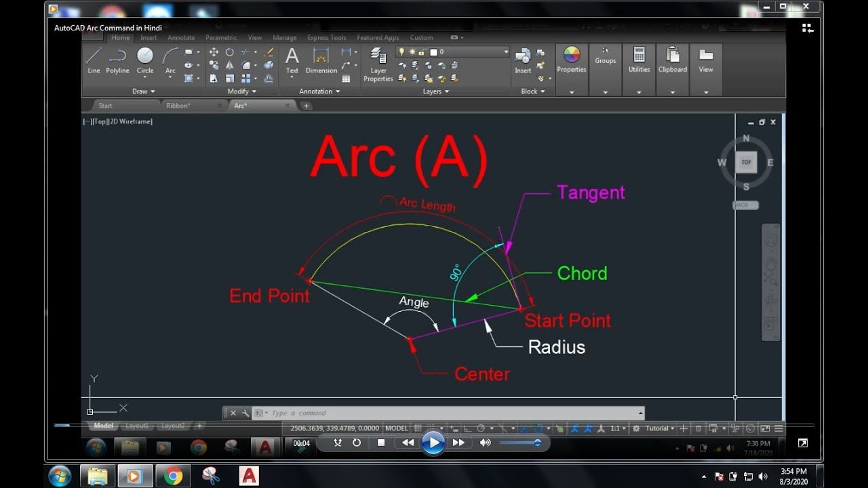
Task: Open the annotation scale 1:1 dropdown
Action: tap(618, 428)
